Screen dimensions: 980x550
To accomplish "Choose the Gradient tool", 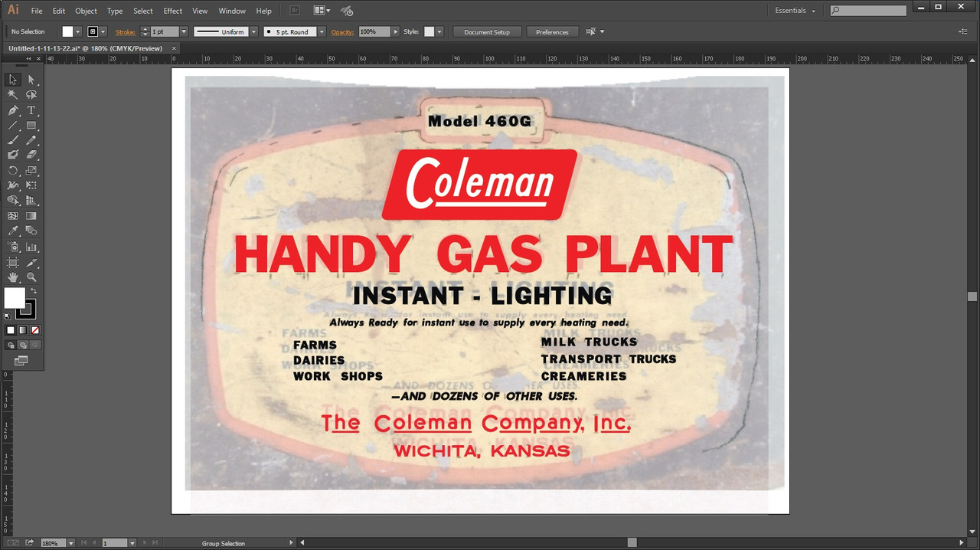I will click(31, 216).
